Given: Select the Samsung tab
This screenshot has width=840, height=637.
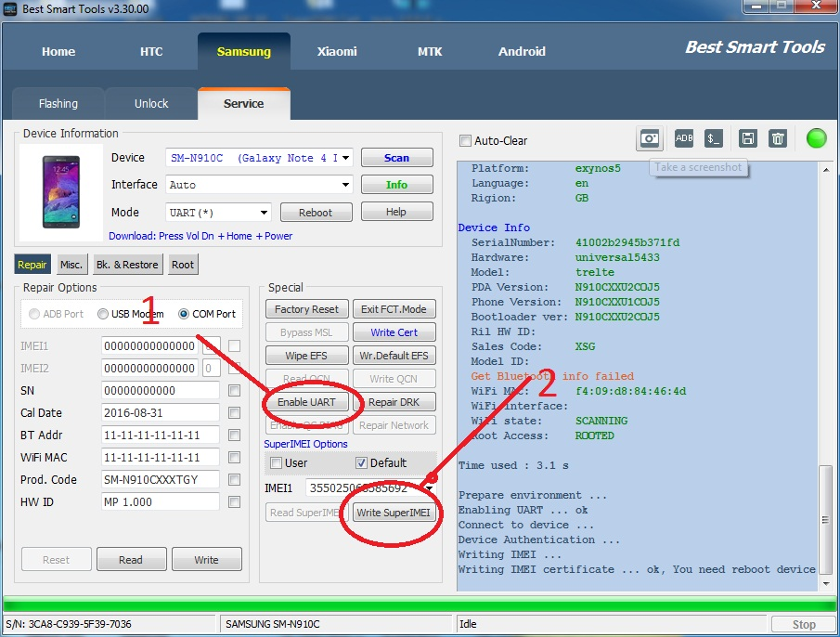Looking at the screenshot, I should 244,51.
